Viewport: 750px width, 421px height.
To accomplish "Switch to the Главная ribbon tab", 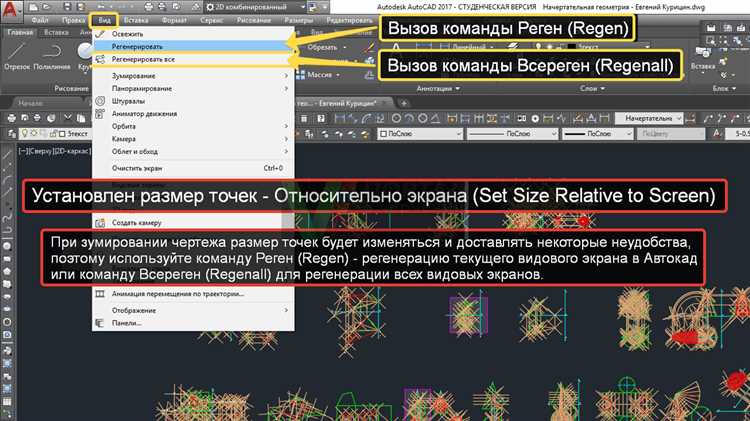I will pos(20,33).
